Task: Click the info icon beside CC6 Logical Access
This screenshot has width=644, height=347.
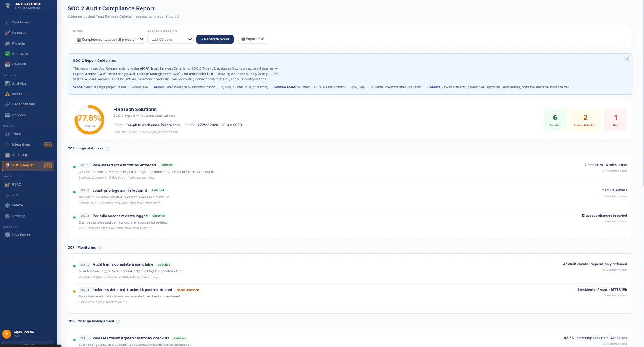Action: pos(108,149)
